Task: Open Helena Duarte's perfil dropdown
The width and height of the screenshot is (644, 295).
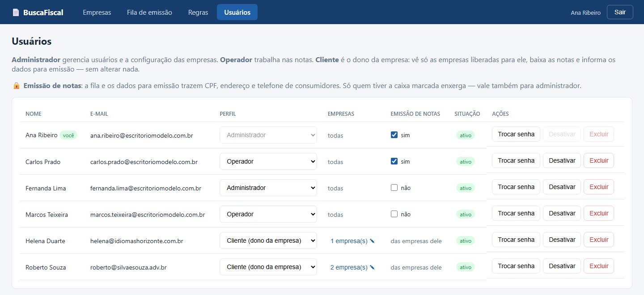Action: click(268, 240)
